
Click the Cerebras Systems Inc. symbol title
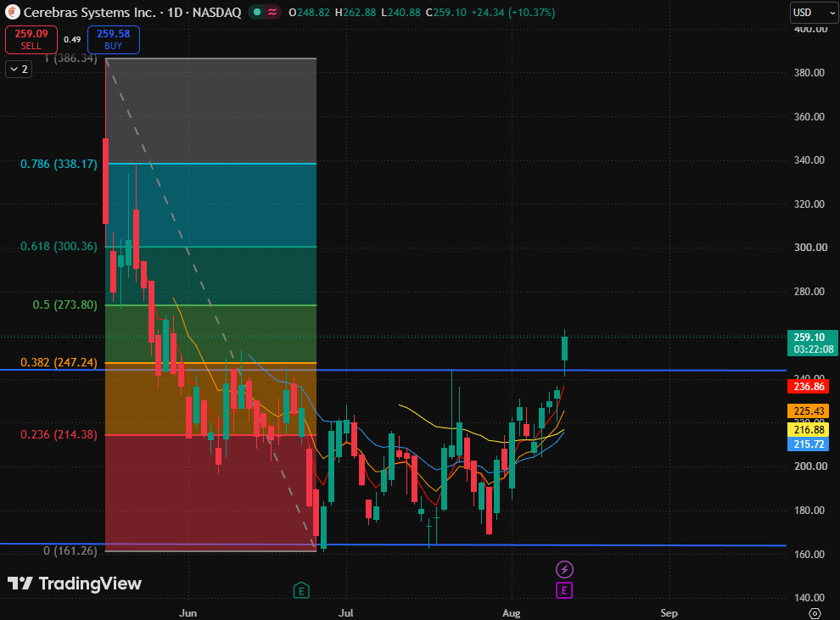pyautogui.click(x=89, y=12)
